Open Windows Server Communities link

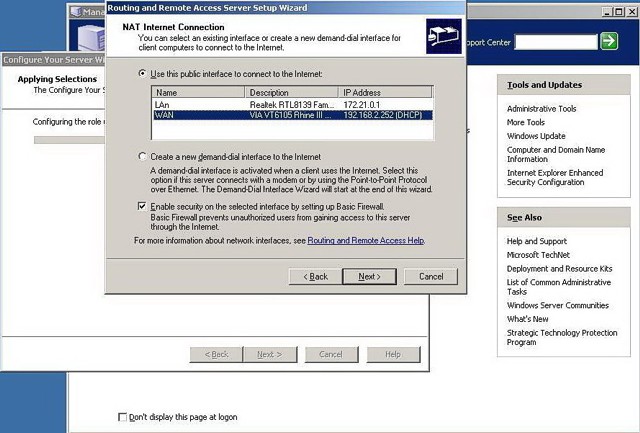pos(558,305)
